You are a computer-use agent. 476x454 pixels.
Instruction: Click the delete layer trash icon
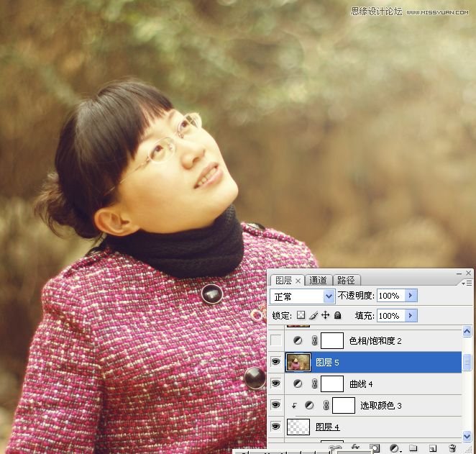[452, 448]
